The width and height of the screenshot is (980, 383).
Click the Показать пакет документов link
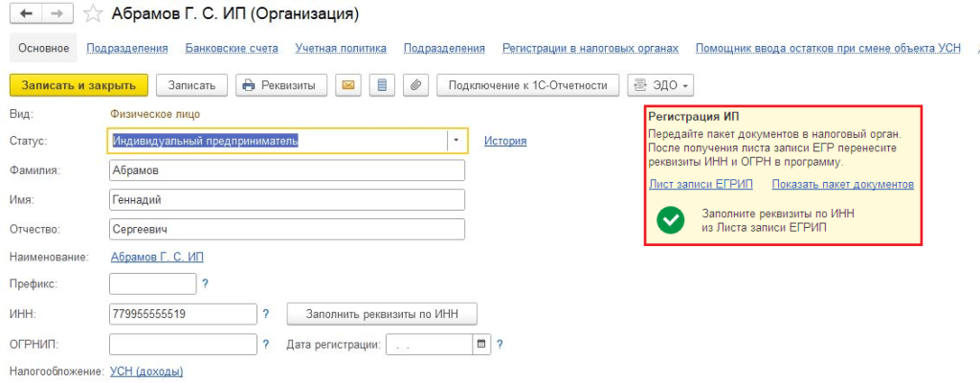(x=843, y=184)
